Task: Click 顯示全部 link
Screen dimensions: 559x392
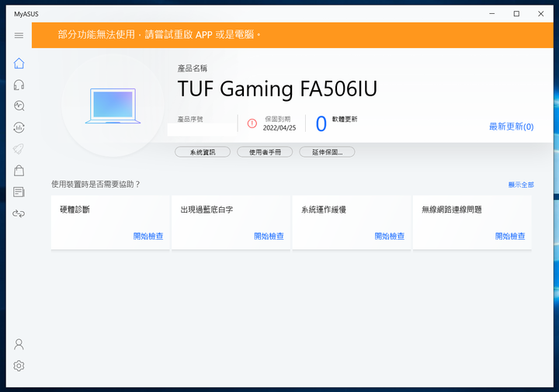Action: coord(521,185)
